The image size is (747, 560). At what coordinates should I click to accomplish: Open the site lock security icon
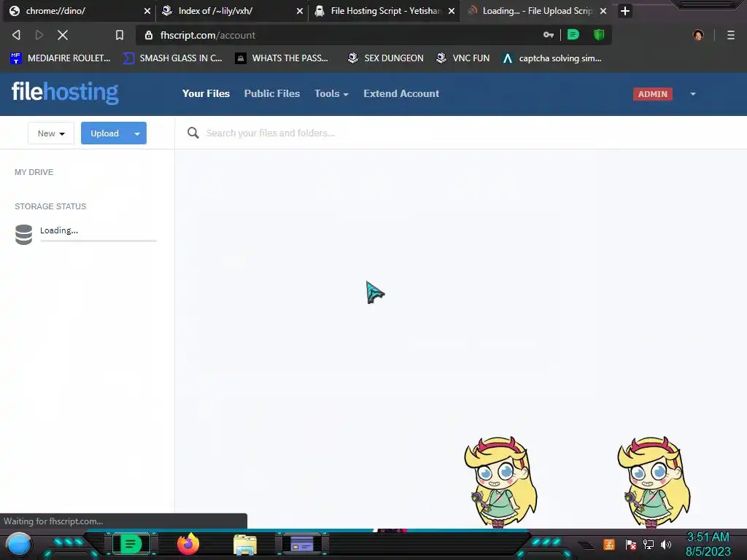[149, 35]
